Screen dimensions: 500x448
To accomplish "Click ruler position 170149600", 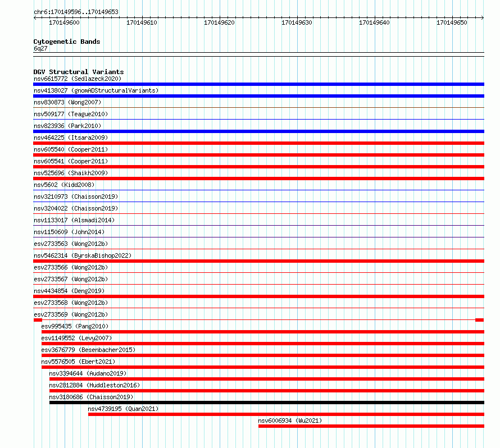I will click(x=64, y=22).
